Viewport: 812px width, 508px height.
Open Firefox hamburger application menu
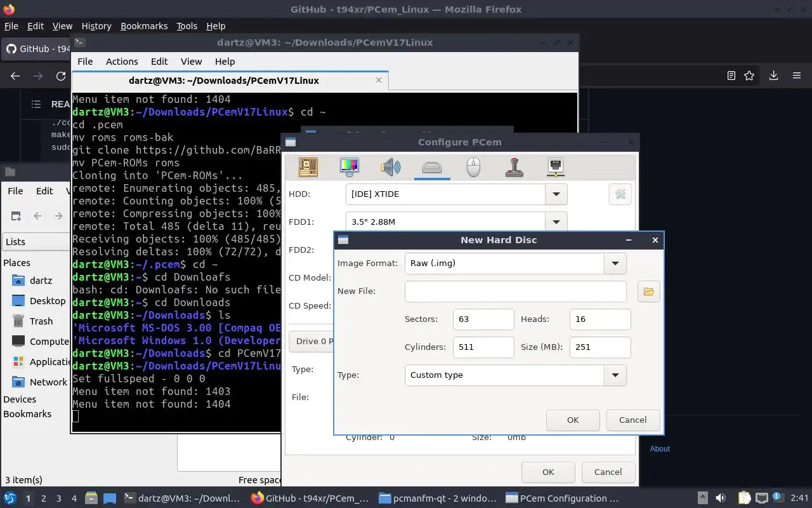[x=797, y=76]
